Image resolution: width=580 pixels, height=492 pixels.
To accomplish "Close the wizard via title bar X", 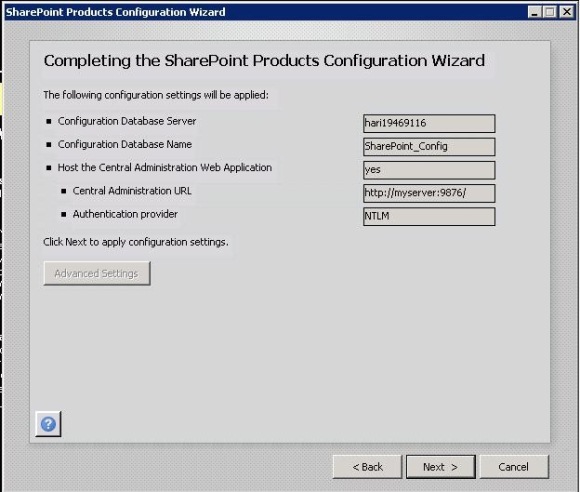I will (566, 12).
